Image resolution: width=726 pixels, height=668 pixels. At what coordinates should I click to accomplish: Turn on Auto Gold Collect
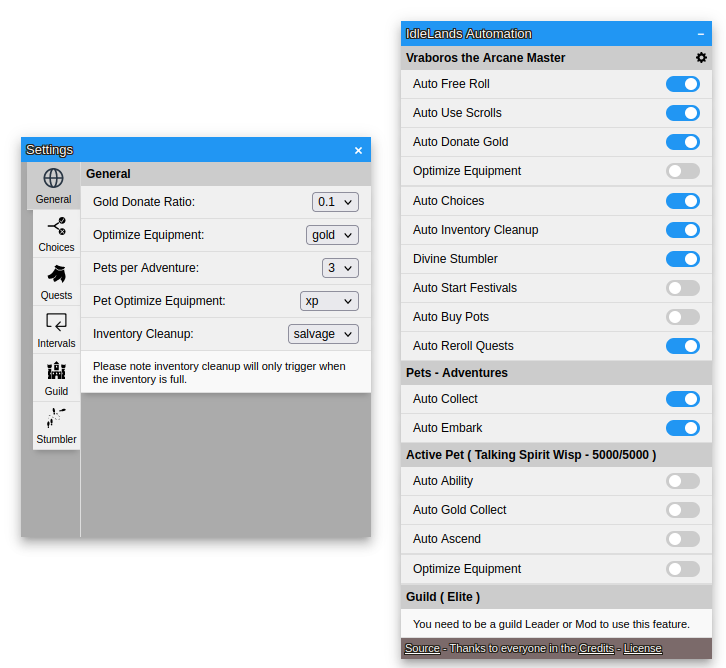tap(682, 510)
